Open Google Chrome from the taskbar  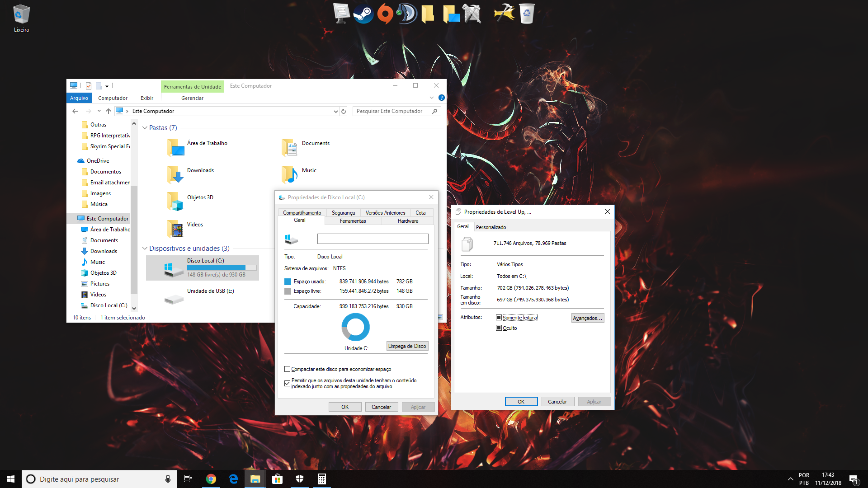[x=211, y=479]
